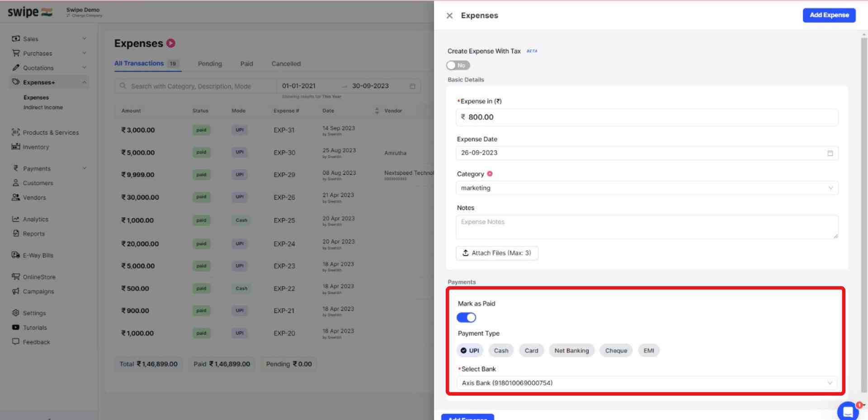Viewport: 868px width, 420px height.
Task: Select Card payment type
Action: coord(531,350)
